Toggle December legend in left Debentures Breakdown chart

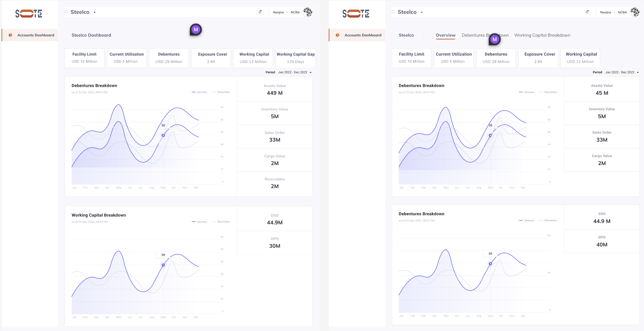(221, 92)
